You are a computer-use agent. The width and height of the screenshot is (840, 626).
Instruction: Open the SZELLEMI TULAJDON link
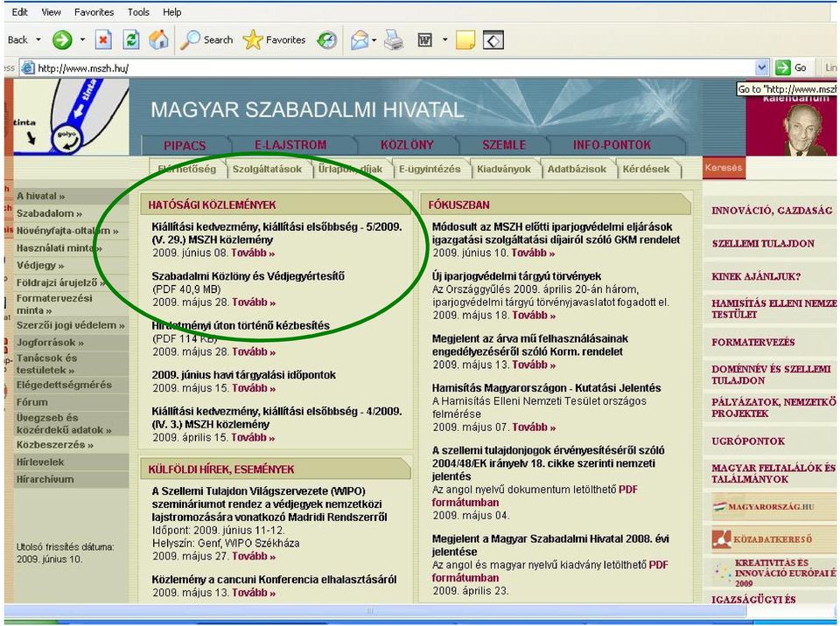(x=763, y=244)
